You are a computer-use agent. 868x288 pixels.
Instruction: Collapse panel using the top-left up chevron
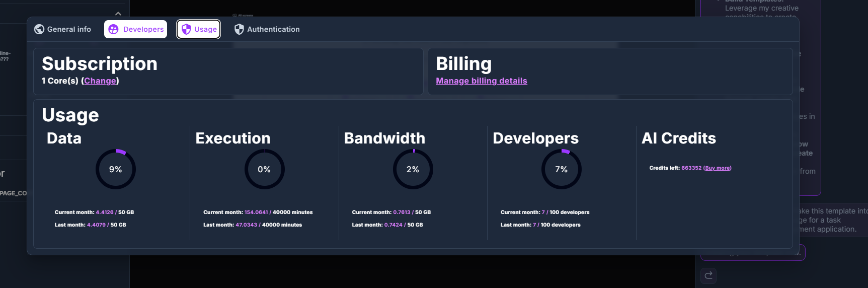(118, 14)
